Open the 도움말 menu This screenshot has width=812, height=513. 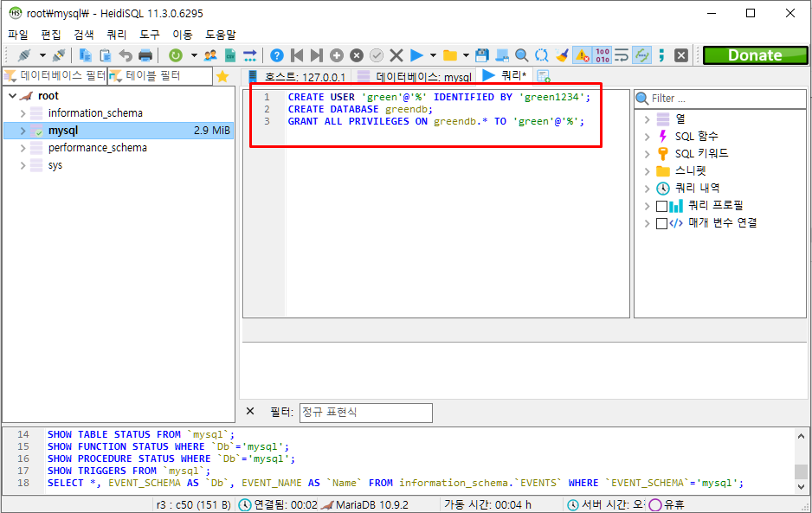221,35
